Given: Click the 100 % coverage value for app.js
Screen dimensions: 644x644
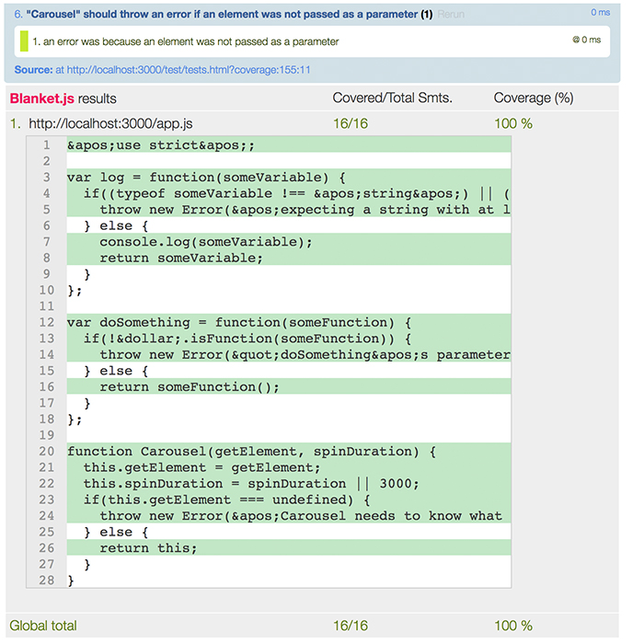Looking at the screenshot, I should 513,123.
